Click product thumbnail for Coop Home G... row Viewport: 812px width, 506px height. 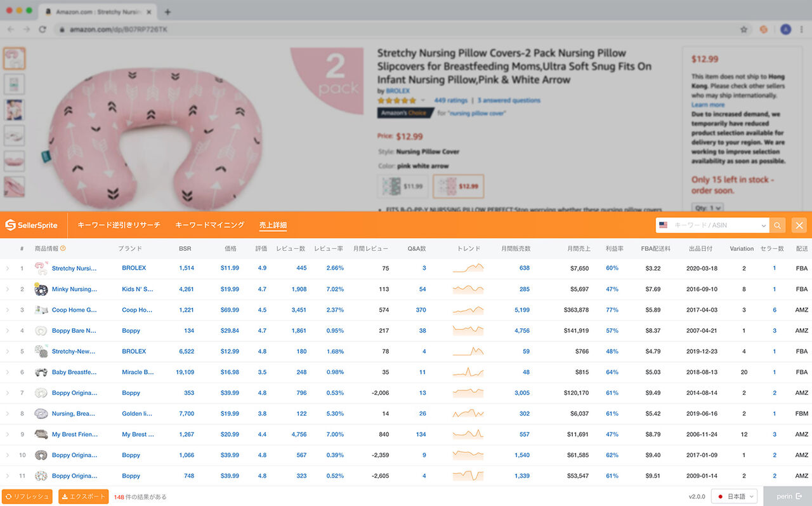pos(41,310)
